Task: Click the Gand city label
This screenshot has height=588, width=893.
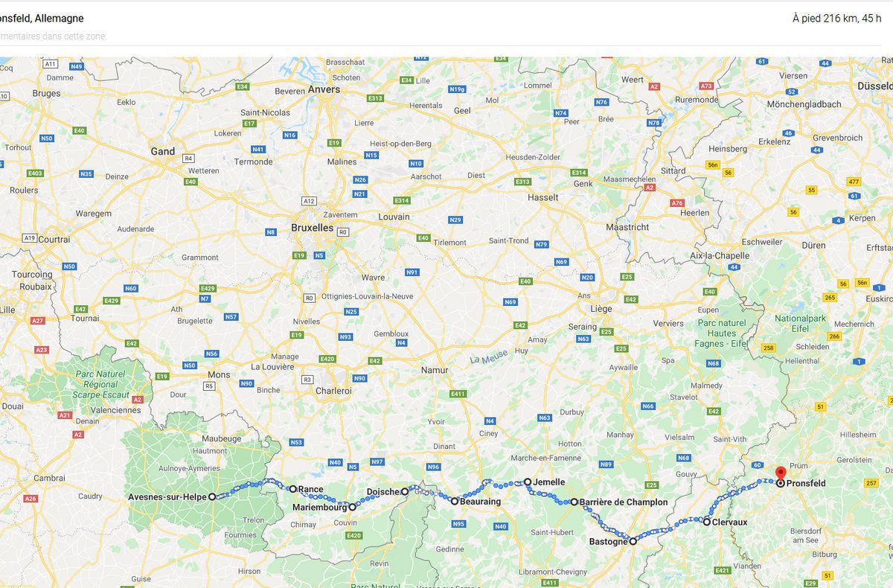Action: 163,151
